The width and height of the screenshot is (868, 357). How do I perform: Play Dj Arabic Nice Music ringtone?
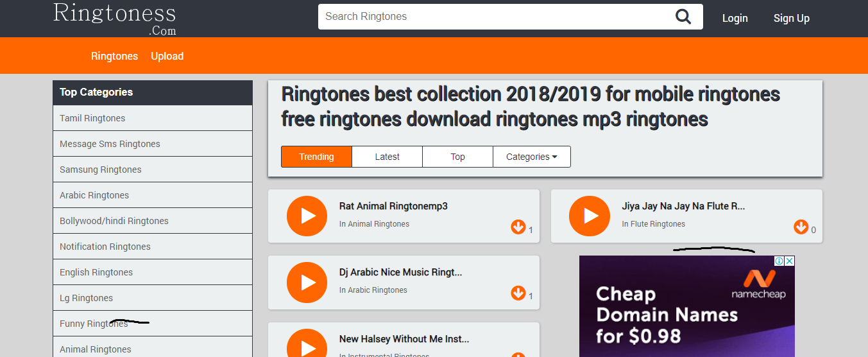pos(307,283)
